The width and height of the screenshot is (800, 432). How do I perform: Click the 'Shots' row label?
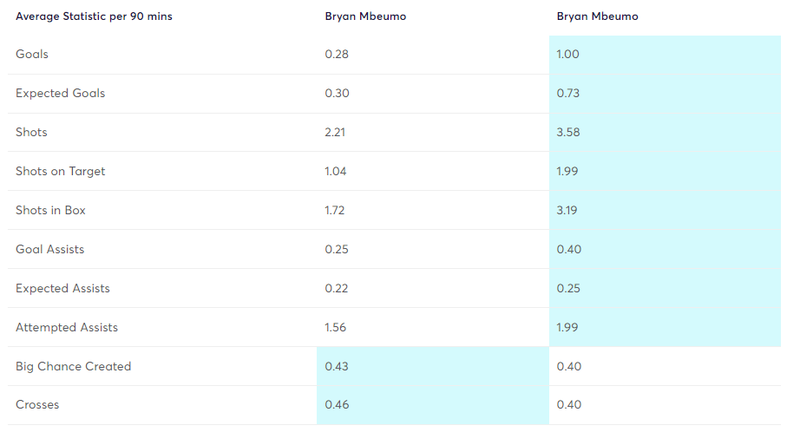pos(31,132)
